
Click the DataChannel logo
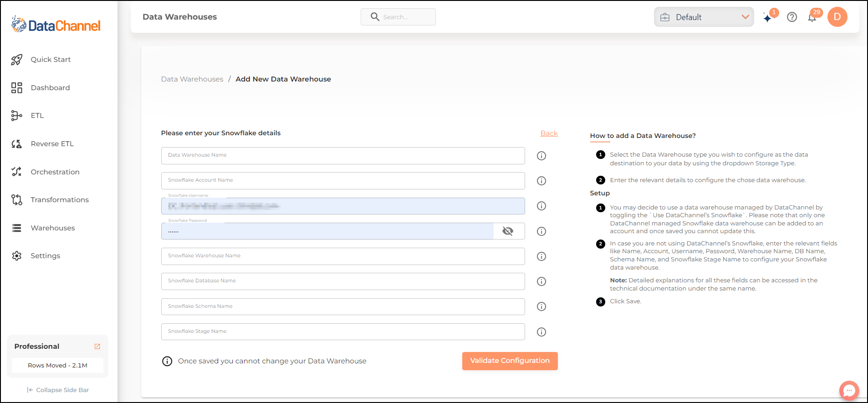[x=56, y=25]
